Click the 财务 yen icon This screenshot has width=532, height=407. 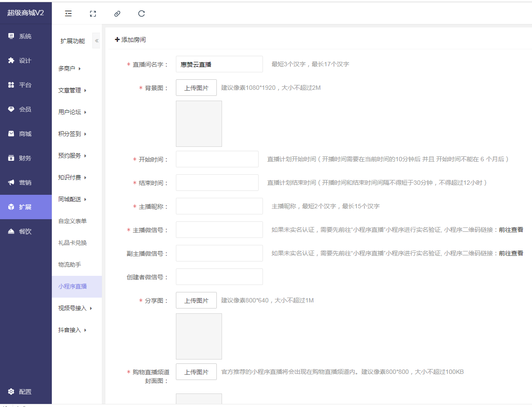(x=11, y=158)
